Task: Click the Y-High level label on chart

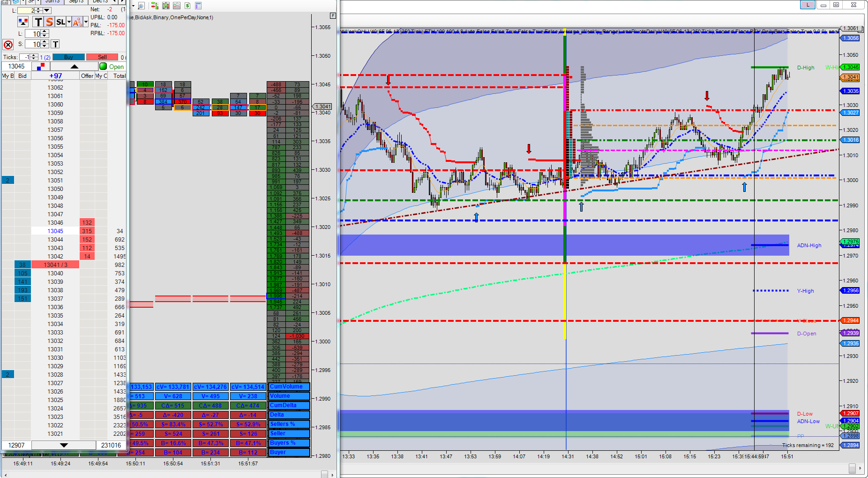Action: [x=805, y=291]
